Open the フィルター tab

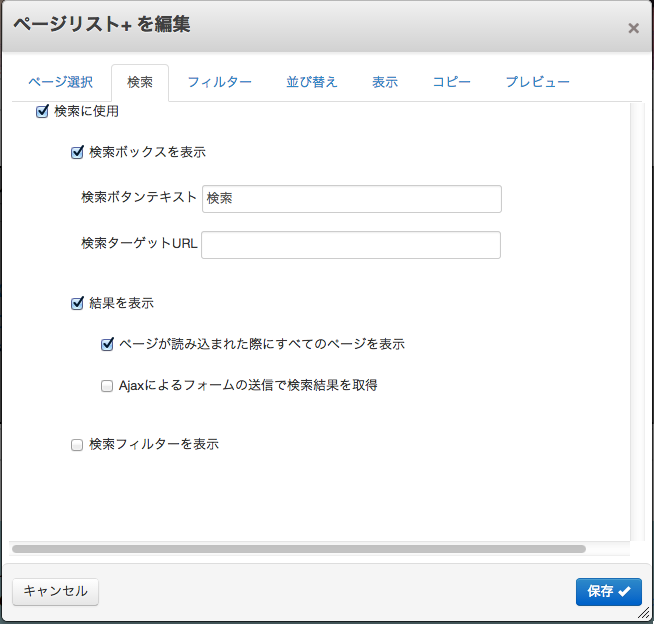(219, 82)
